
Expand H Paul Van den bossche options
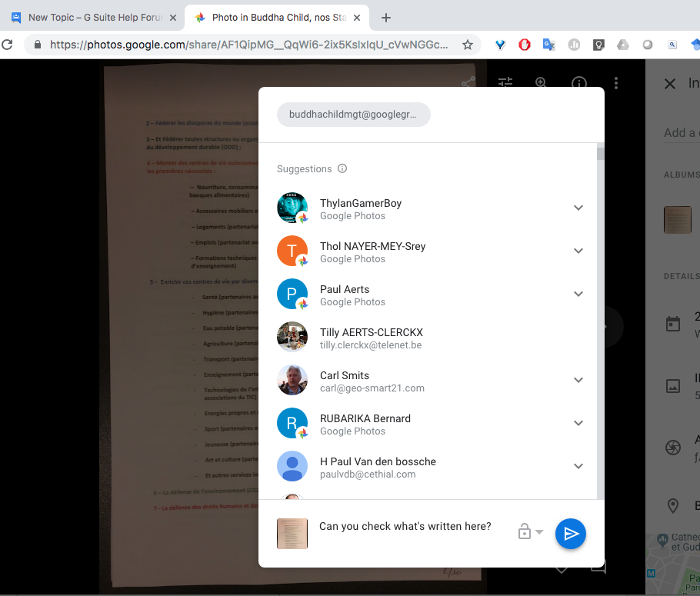pos(578,466)
